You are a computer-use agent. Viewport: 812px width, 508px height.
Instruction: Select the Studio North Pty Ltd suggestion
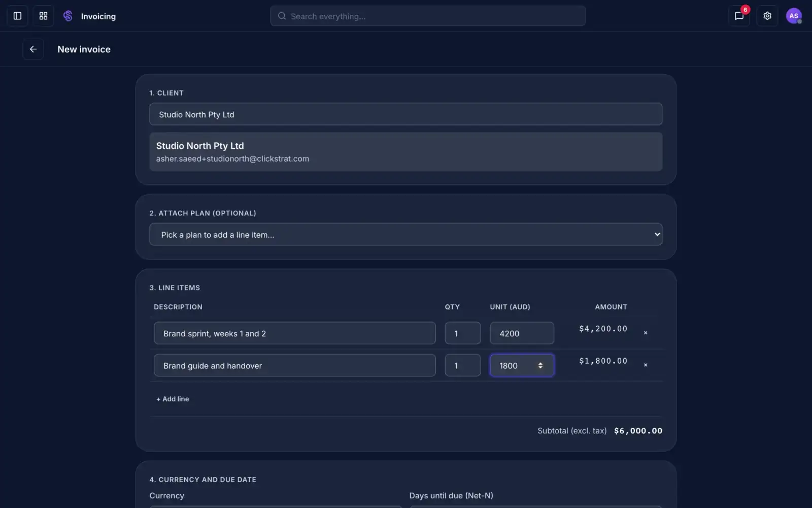click(x=405, y=152)
